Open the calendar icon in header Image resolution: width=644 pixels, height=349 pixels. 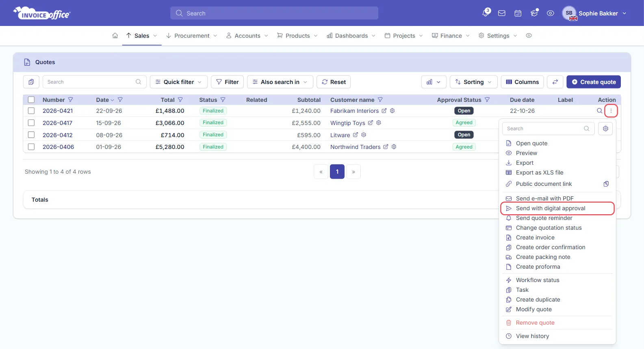click(518, 13)
